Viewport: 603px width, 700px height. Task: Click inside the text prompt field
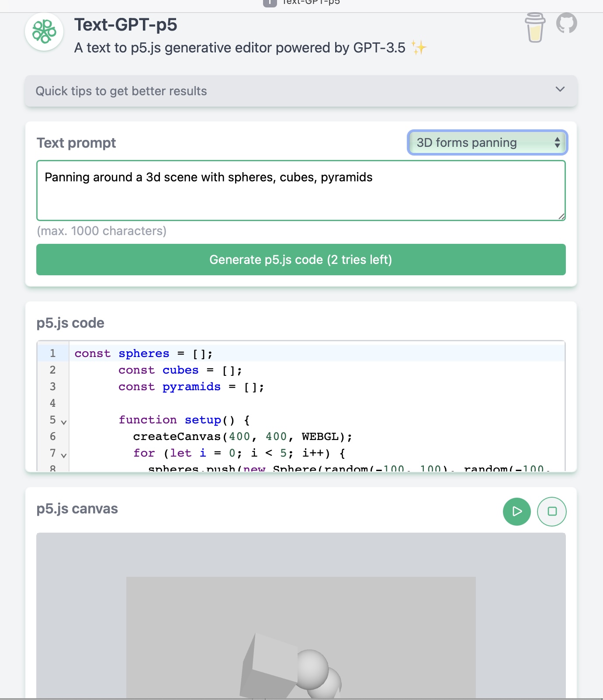pos(301,190)
